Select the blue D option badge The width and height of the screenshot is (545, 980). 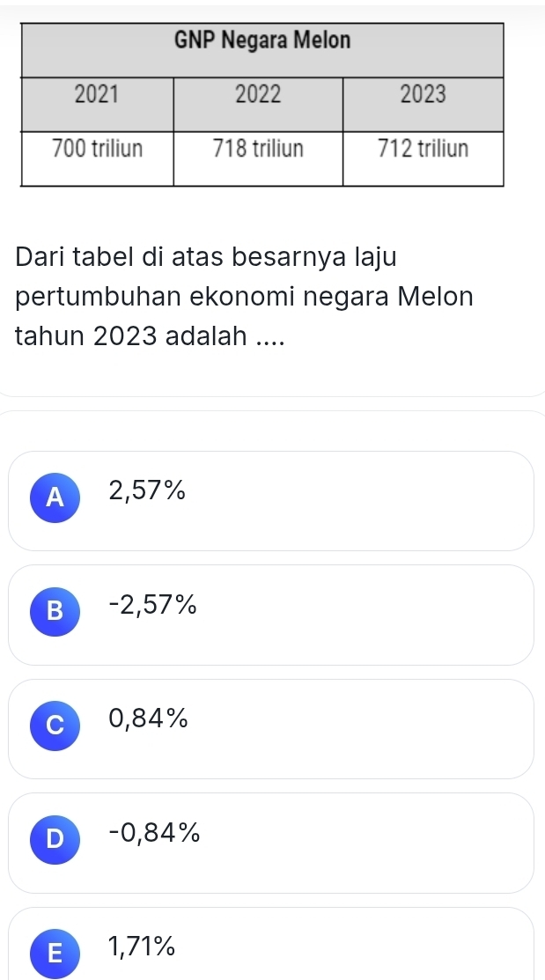pos(55,839)
